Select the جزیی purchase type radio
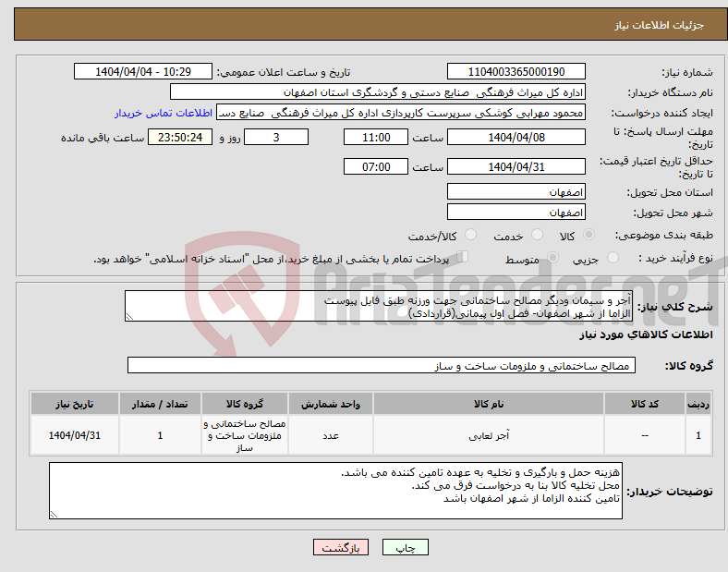 click(613, 257)
